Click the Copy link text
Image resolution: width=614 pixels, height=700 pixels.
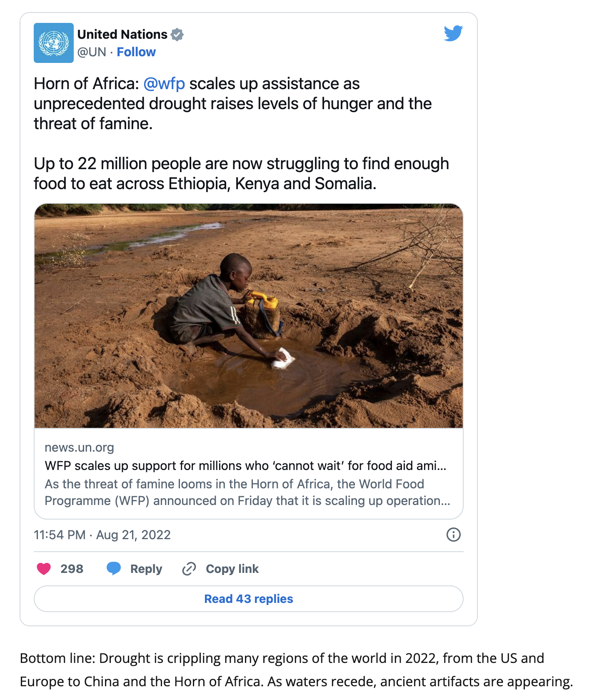click(232, 569)
